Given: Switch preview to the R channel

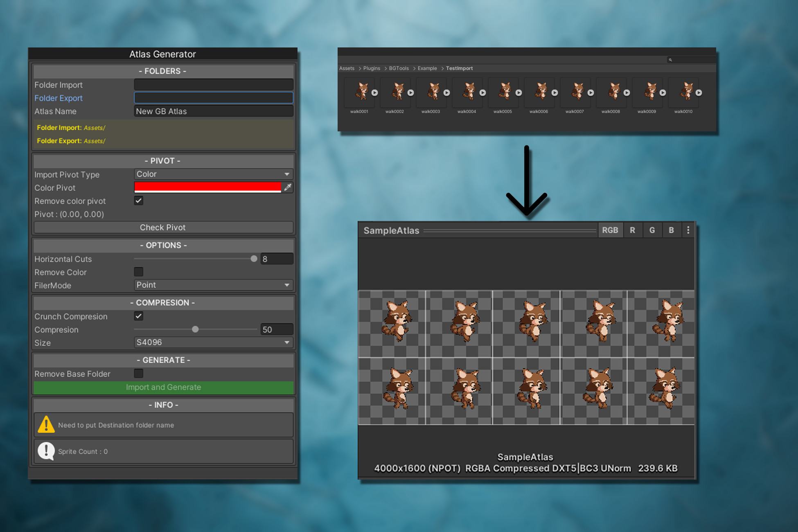Looking at the screenshot, I should pyautogui.click(x=632, y=230).
